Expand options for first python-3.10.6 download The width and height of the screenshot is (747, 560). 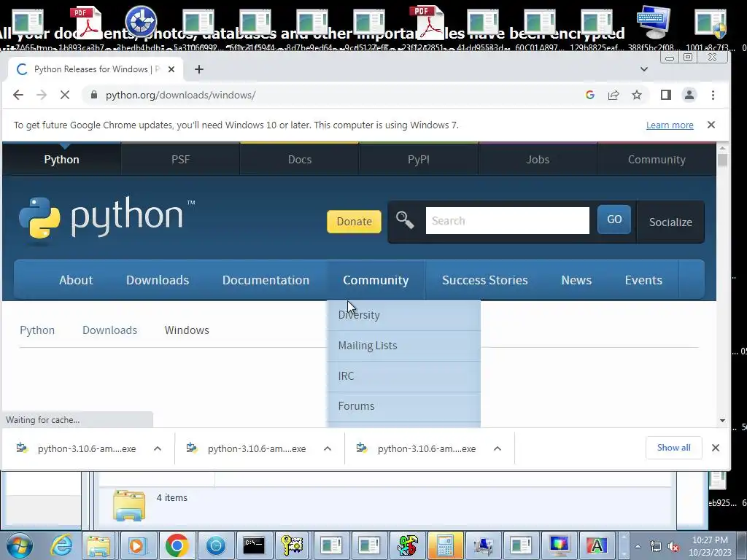click(158, 448)
